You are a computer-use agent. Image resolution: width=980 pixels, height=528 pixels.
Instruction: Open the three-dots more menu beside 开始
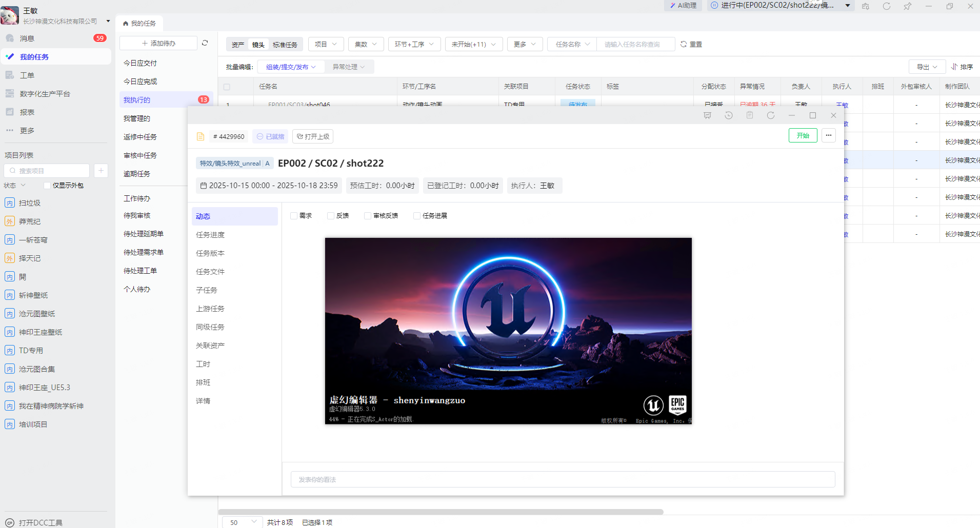[x=828, y=136]
